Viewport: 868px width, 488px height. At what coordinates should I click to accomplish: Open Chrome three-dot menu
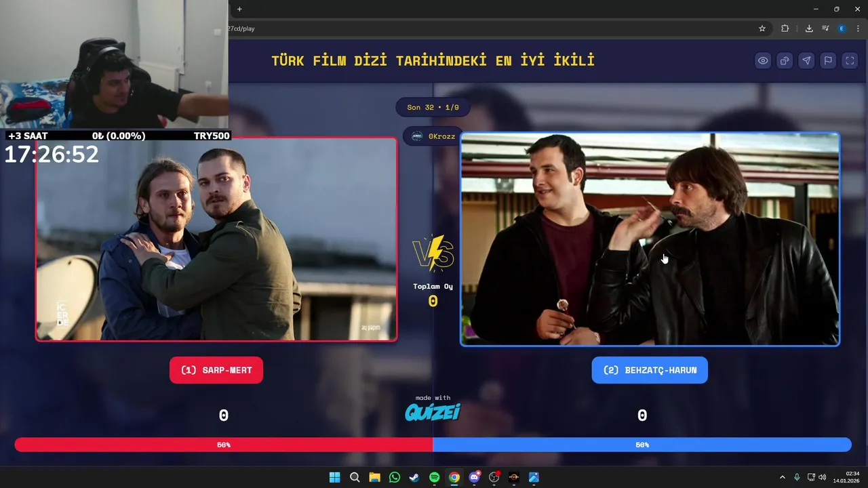(x=858, y=28)
